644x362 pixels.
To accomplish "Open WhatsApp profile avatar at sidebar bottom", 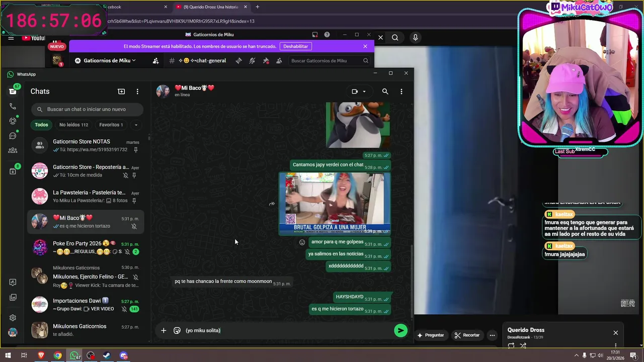I will (x=13, y=332).
